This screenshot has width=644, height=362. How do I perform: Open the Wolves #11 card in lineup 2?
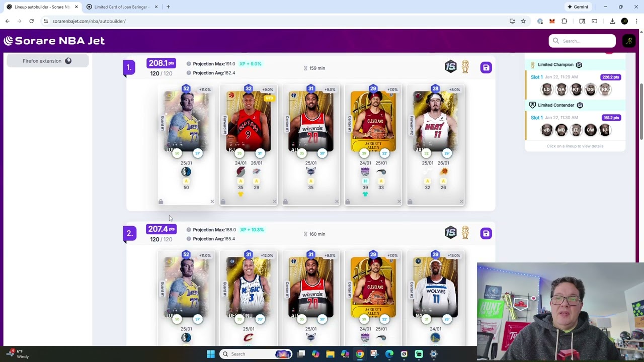point(435,287)
